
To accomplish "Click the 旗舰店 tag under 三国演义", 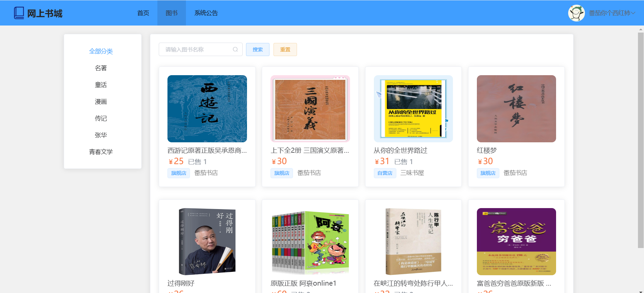I will (x=282, y=173).
